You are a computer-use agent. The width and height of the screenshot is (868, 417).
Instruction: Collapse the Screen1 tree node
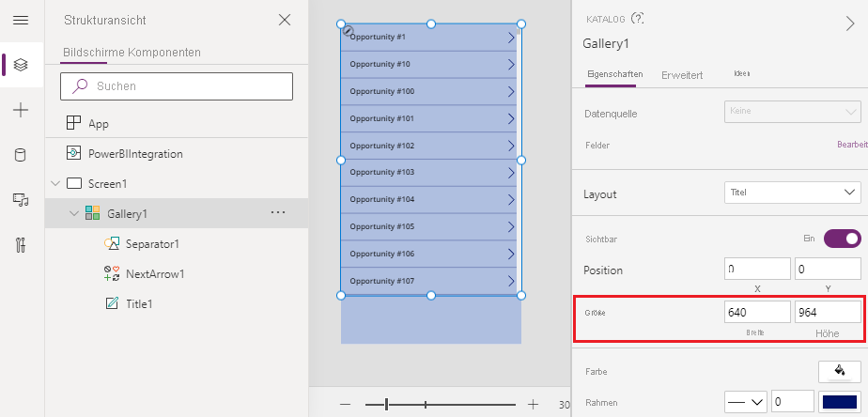click(x=55, y=183)
